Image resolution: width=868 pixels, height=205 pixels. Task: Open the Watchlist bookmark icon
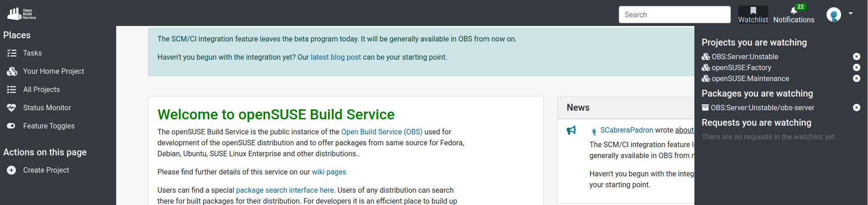pos(753,11)
